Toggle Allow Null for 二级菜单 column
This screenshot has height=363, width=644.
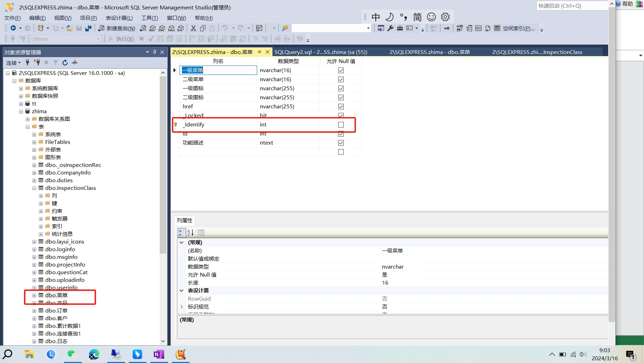pyautogui.click(x=341, y=79)
